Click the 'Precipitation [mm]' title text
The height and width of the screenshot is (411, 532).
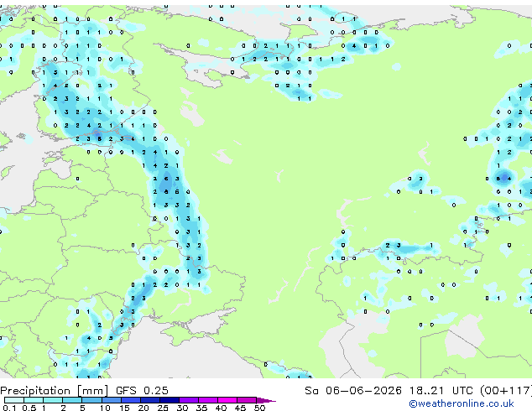(x=54, y=391)
